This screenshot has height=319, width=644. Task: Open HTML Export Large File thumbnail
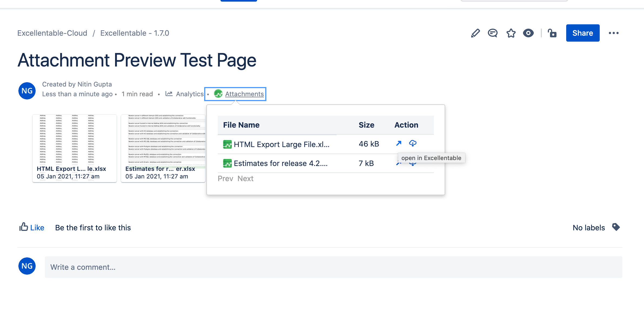coord(75,148)
